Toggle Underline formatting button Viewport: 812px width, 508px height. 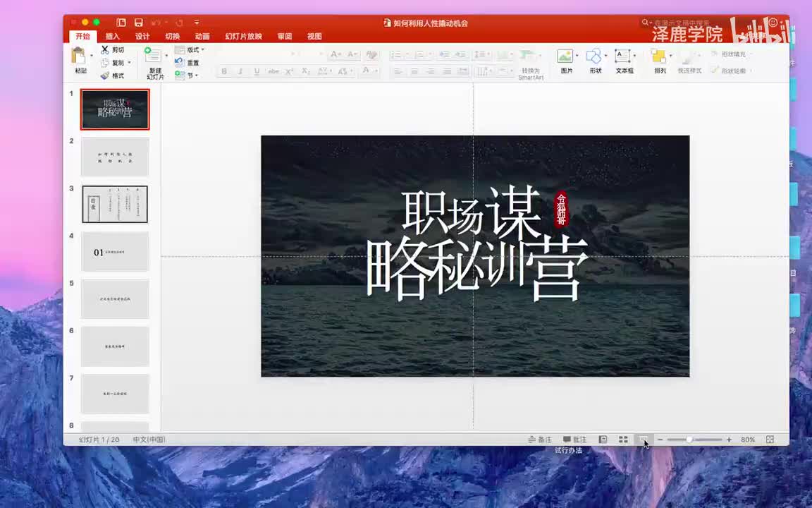[257, 71]
